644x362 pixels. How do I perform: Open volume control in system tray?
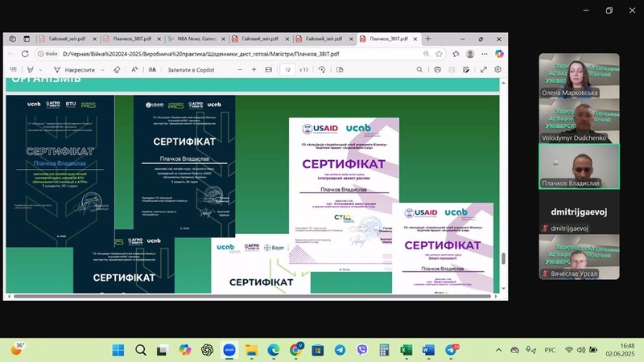(580, 350)
